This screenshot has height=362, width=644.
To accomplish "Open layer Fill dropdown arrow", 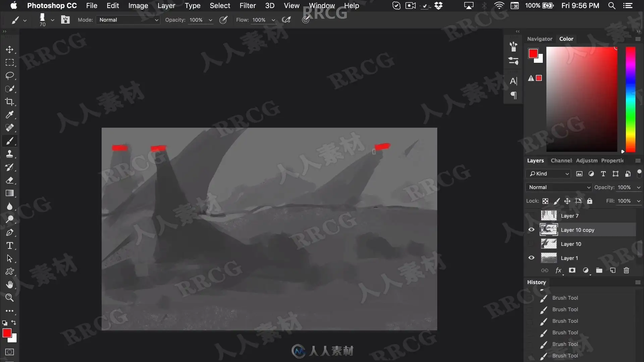I will pyautogui.click(x=639, y=201).
